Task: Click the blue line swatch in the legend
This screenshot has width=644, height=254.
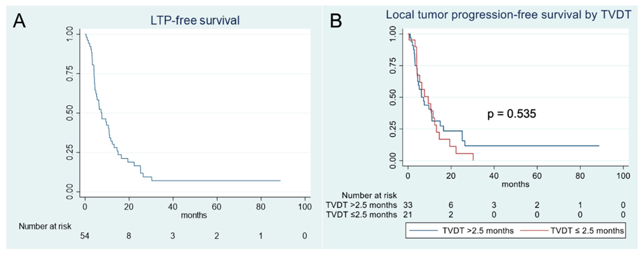Action: pyautogui.click(x=423, y=231)
